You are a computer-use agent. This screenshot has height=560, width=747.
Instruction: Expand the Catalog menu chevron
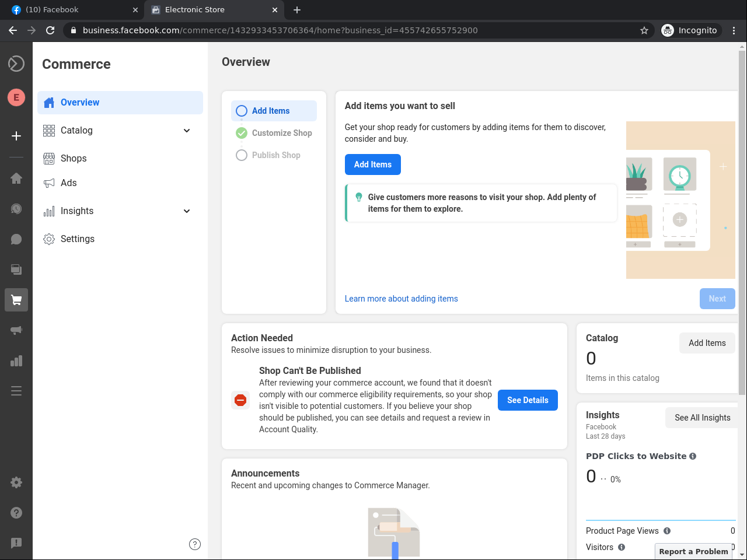coord(187,131)
